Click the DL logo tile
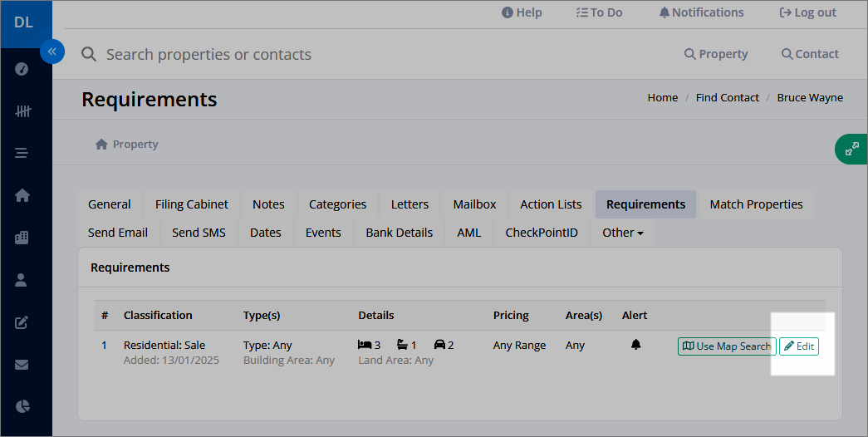Image resolution: width=868 pixels, height=437 pixels. (x=26, y=24)
